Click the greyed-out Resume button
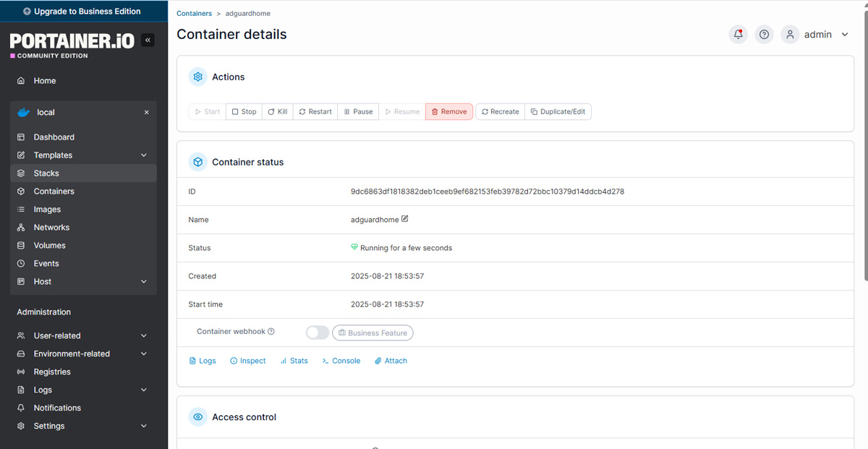The height and width of the screenshot is (449, 868). [x=402, y=112]
